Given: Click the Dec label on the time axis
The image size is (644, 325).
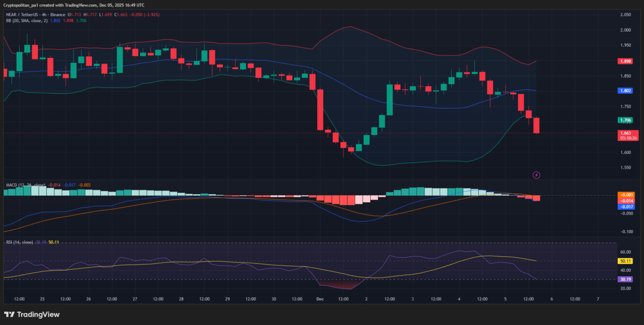Looking at the screenshot, I should coord(320,300).
